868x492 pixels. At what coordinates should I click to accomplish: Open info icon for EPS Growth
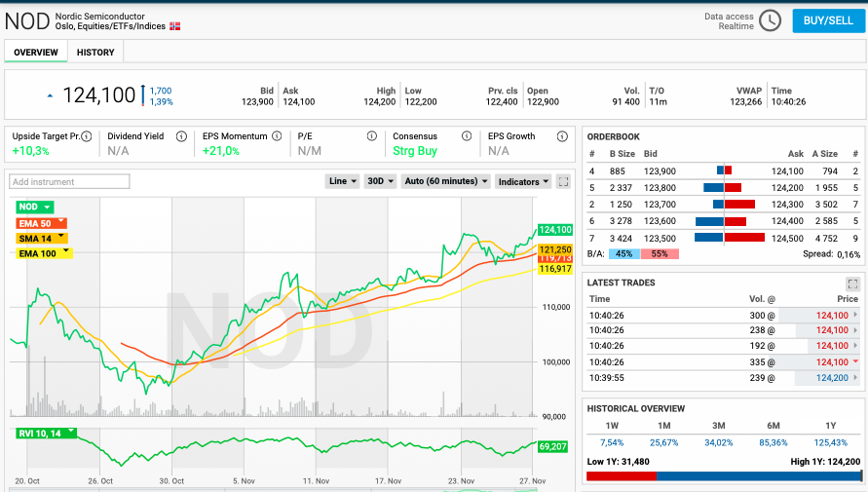pos(562,136)
